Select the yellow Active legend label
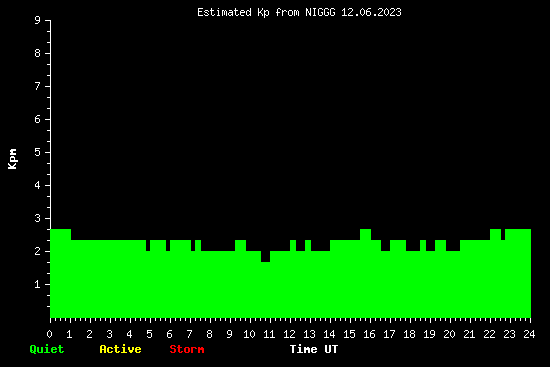This screenshot has width=550, height=367. tap(120, 349)
